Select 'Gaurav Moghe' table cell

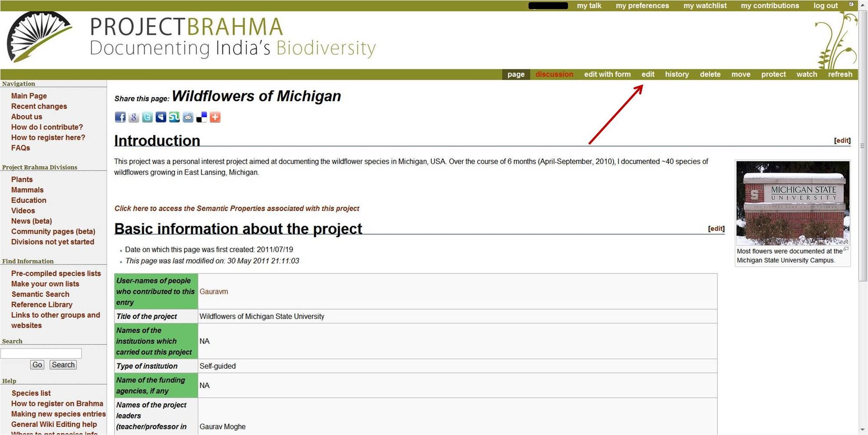pos(457,416)
